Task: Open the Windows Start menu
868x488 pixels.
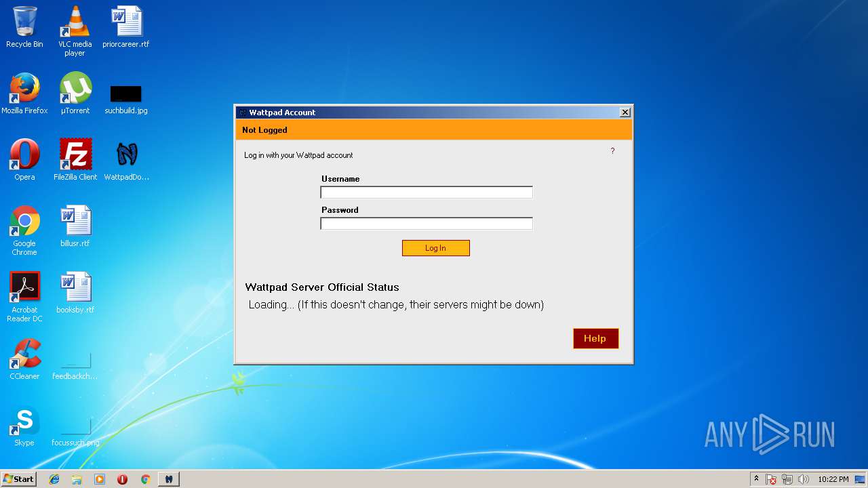Action: [18, 479]
